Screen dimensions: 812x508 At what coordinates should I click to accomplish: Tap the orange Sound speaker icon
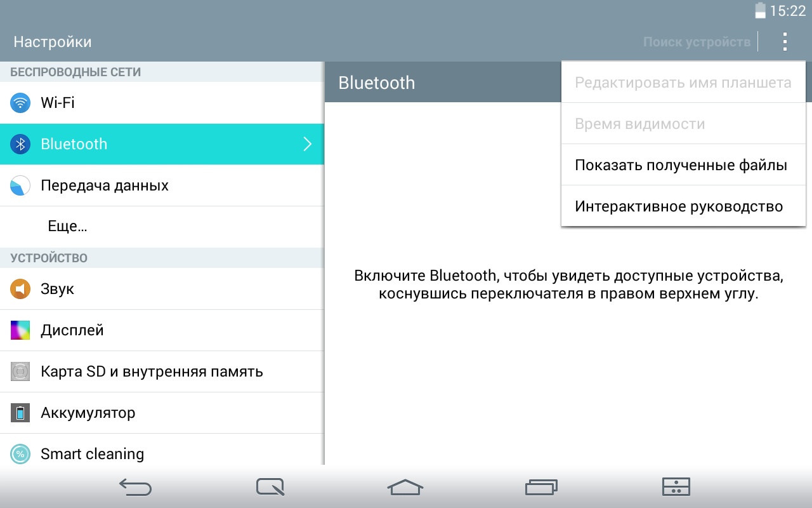(20, 289)
